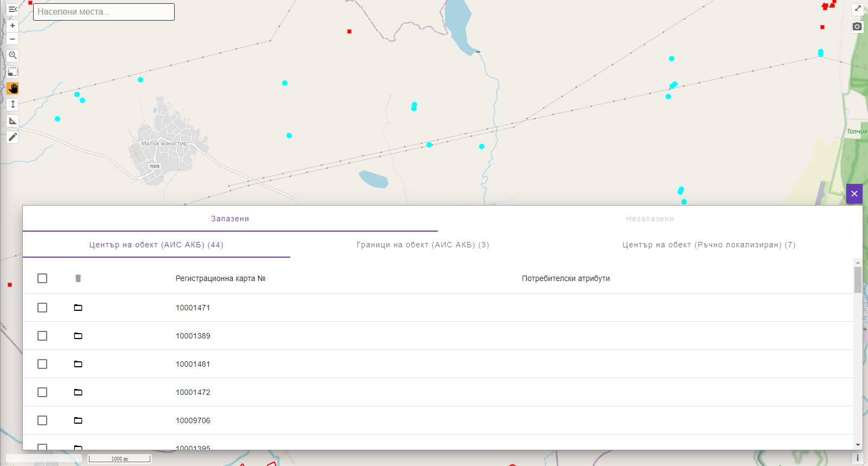The width and height of the screenshot is (868, 466).
Task: Open Център на обект (Ръчно локализиран) (7) tab
Action: coord(709,245)
